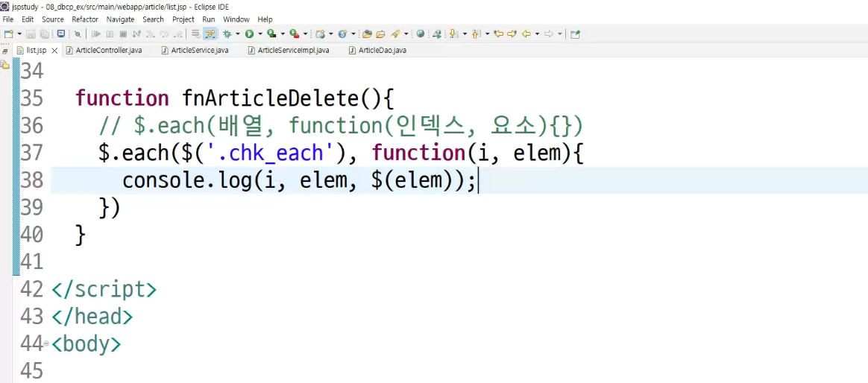Click the green Run icon
This screenshot has width=868, height=383.
click(x=249, y=34)
